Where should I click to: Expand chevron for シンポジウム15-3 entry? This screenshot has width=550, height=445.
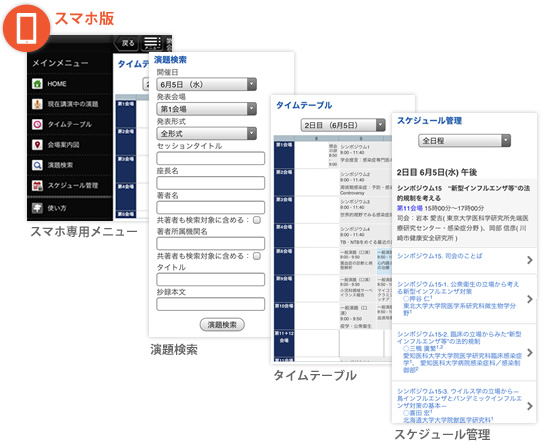530,406
